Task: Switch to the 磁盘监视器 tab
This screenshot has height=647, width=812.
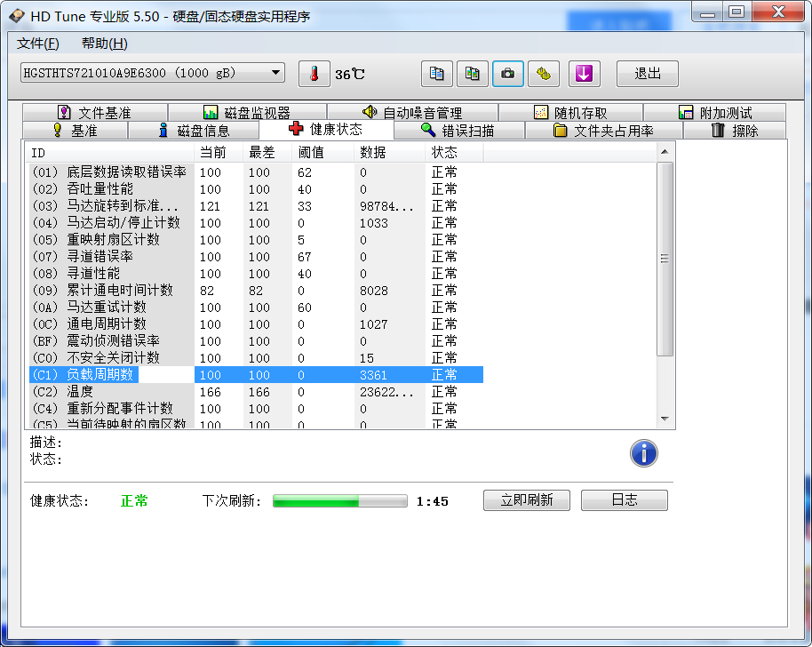Action: pos(247,112)
